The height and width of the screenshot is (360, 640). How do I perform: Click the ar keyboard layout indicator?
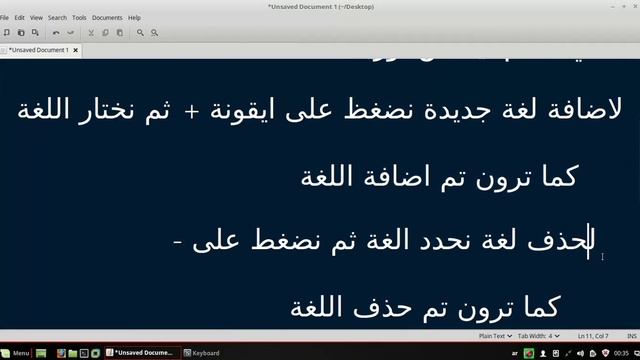coord(515,353)
